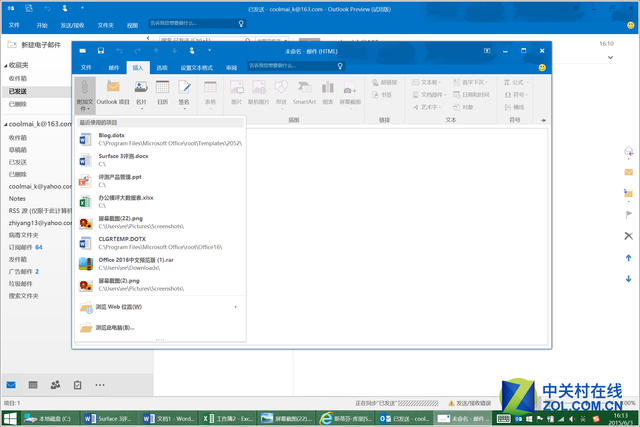
Task: Switch to Options (选项) tab in message window
Action: tap(162, 67)
